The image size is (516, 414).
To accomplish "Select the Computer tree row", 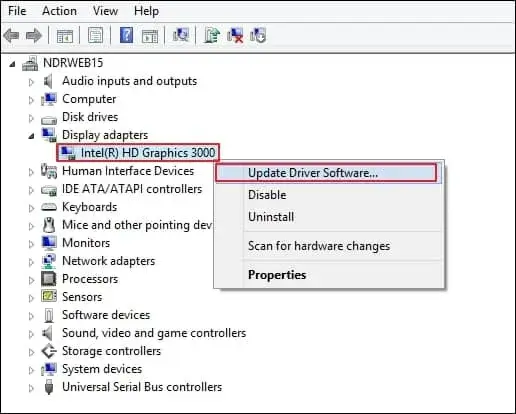I will pos(89,99).
